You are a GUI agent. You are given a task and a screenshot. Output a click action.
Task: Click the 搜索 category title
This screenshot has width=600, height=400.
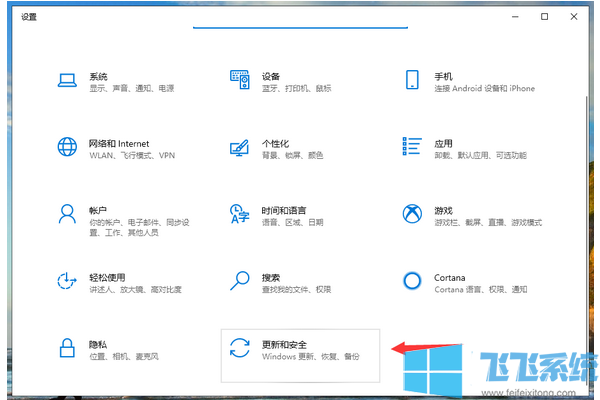click(x=271, y=278)
